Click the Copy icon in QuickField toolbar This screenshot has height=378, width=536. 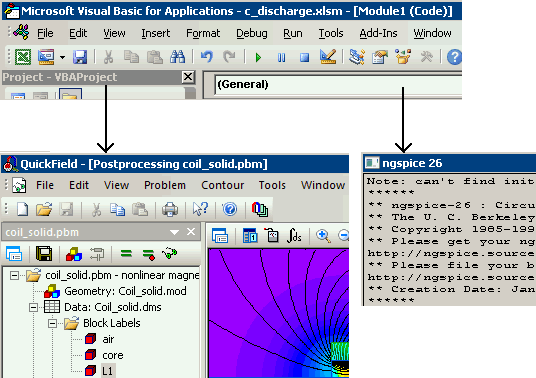pyautogui.click(x=118, y=209)
